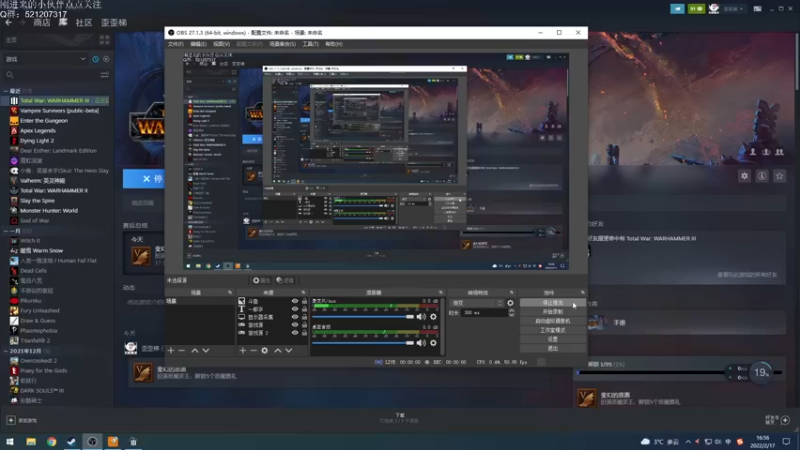Open the Games filter dropdown in Steam
The width and height of the screenshot is (800, 450).
46,59
